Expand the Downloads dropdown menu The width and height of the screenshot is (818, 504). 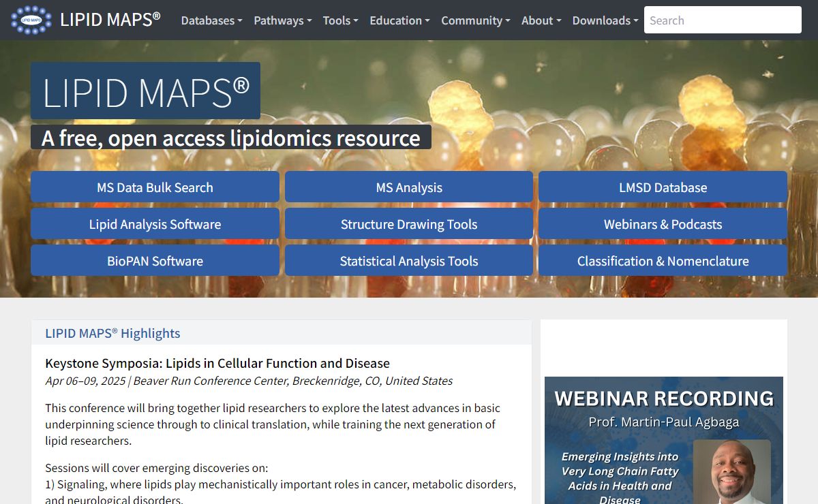(x=605, y=20)
